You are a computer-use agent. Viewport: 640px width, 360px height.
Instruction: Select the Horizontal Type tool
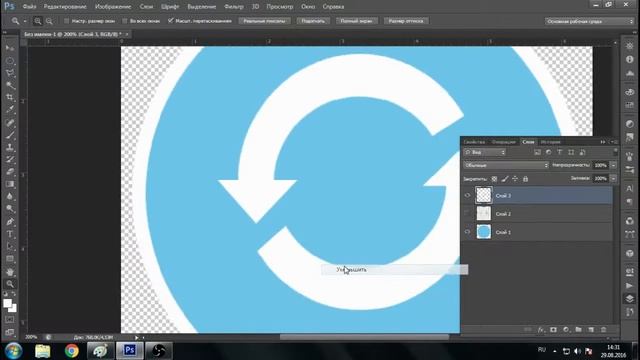click(x=10, y=234)
